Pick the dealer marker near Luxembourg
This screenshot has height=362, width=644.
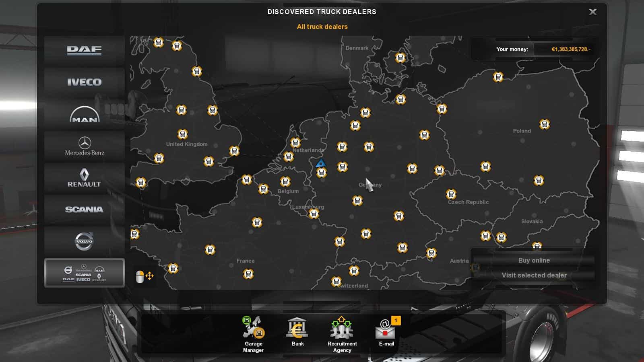point(314,214)
